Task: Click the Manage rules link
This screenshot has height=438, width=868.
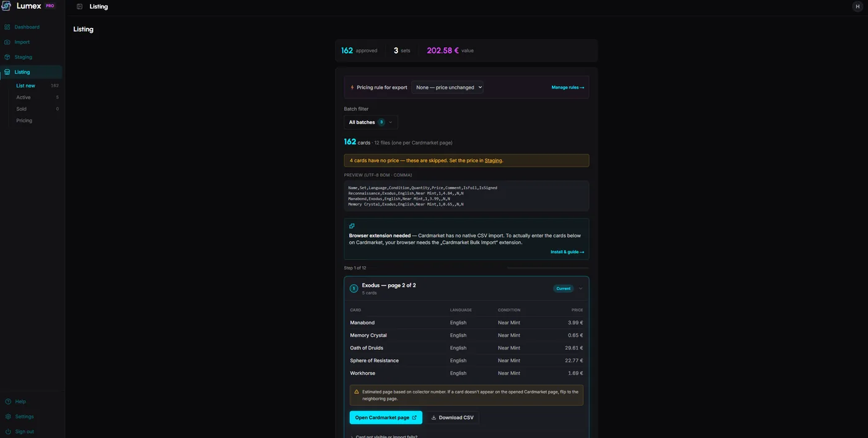Action: pyautogui.click(x=568, y=87)
